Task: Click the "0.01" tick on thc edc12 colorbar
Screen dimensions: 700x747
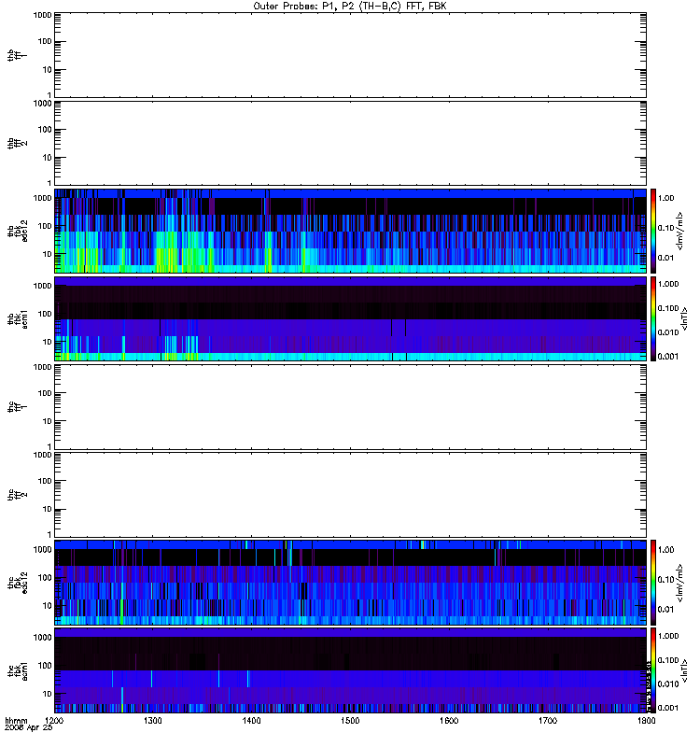Action: (665, 610)
